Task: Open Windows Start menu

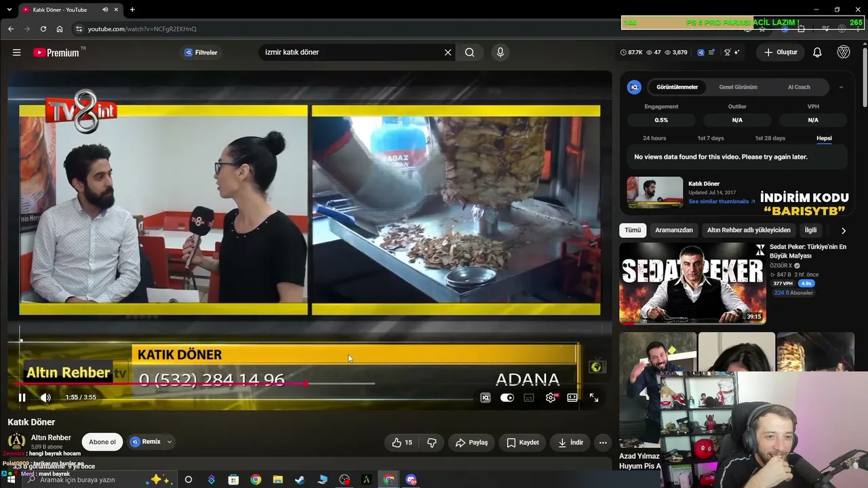Action: pos(11,480)
